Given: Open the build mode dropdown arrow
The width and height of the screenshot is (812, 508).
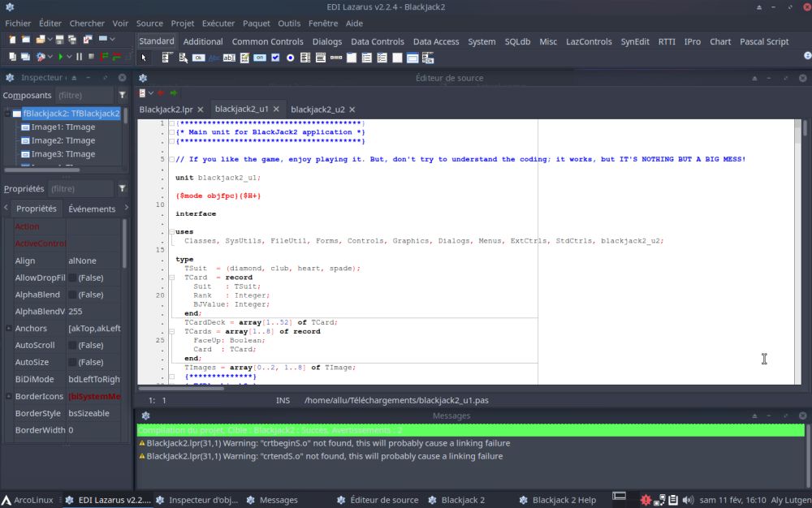Looking at the screenshot, I should tap(50, 57).
